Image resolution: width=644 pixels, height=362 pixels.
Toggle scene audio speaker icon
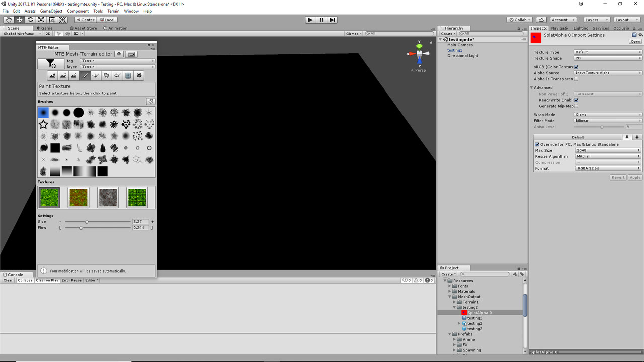click(x=67, y=34)
